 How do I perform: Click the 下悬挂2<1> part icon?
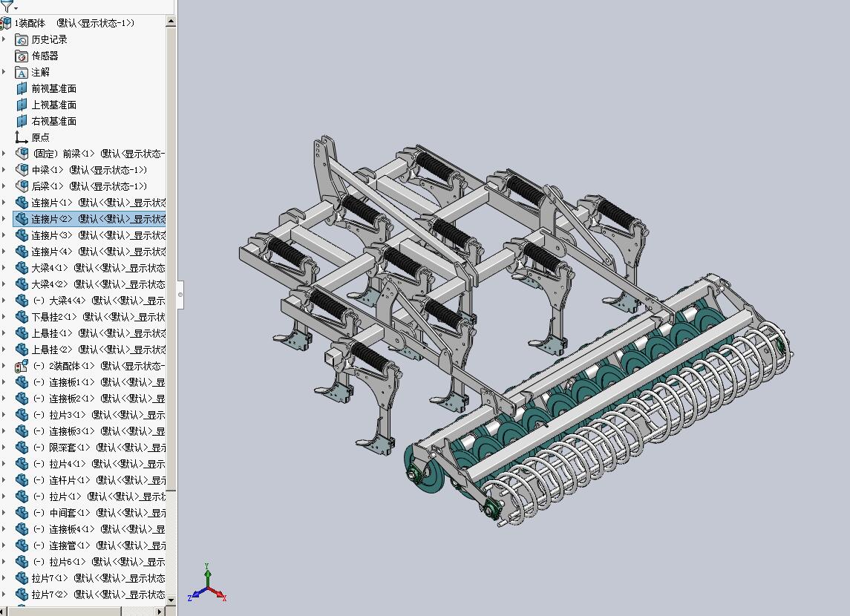pyautogui.click(x=22, y=316)
